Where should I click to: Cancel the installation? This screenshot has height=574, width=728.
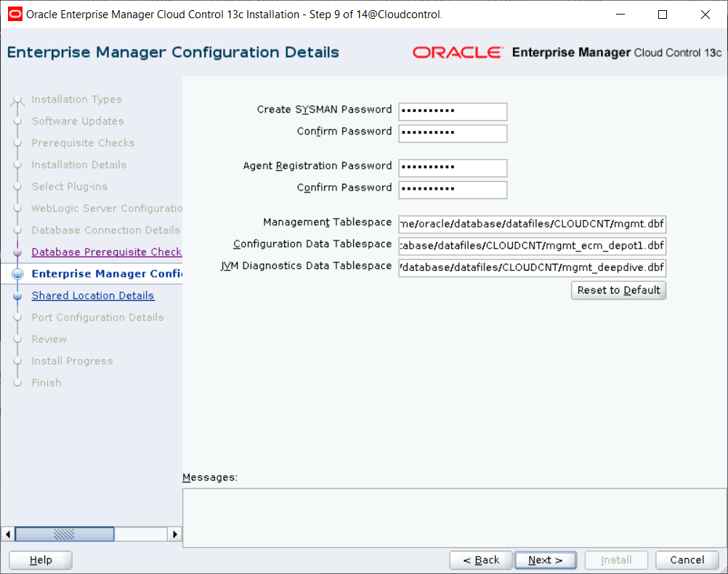tap(687, 560)
